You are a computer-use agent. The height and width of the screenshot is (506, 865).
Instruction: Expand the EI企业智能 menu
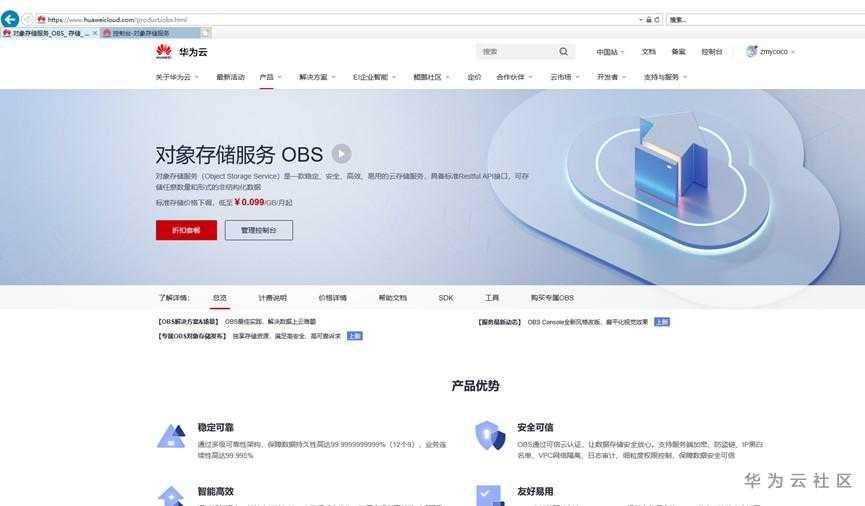[x=375, y=77]
